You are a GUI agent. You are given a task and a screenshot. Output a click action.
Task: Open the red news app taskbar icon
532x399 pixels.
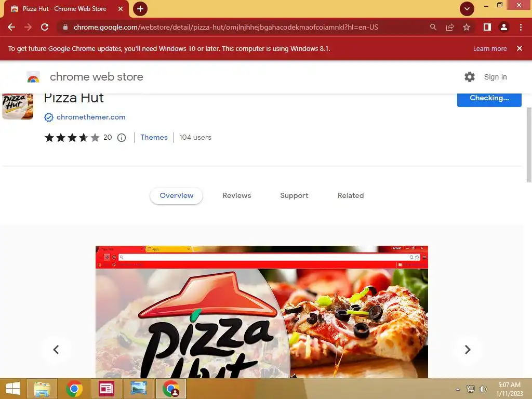(x=106, y=389)
